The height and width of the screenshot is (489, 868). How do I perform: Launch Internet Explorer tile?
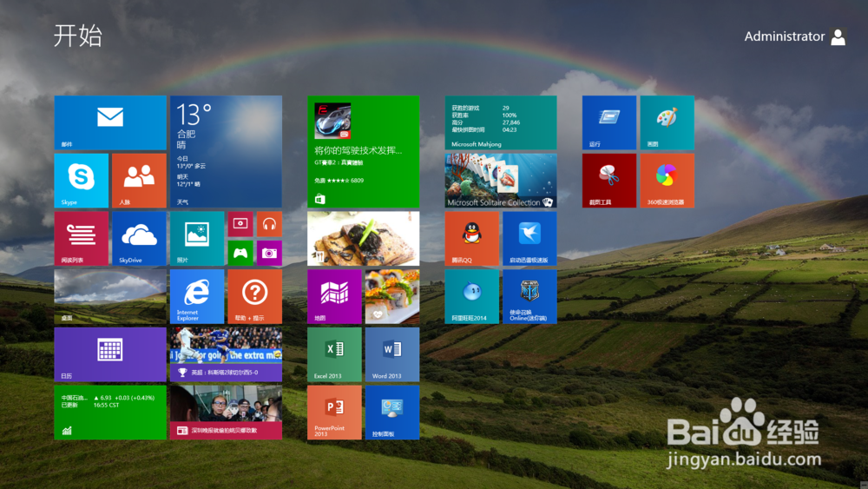tap(197, 296)
